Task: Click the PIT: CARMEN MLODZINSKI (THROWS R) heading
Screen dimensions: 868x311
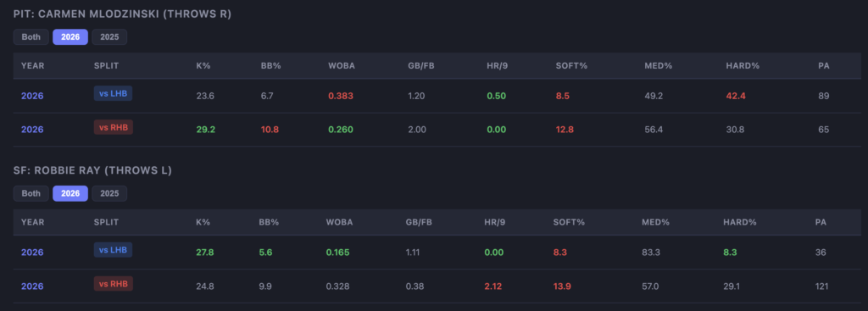Action: [122, 14]
